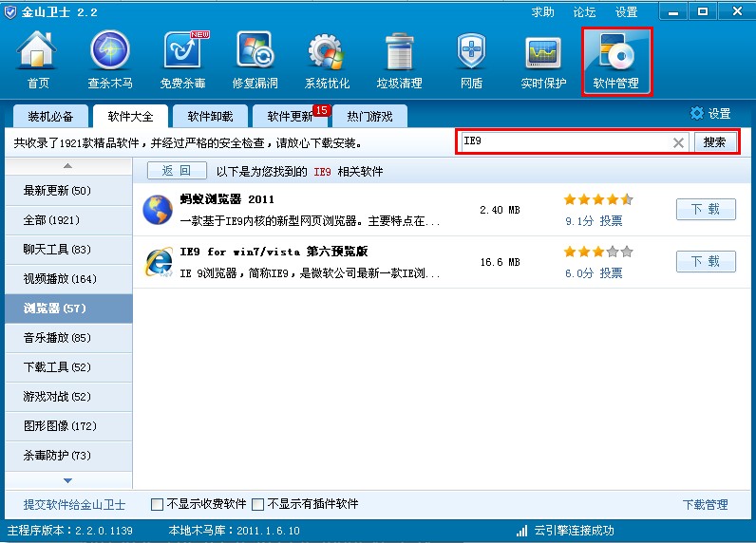Image resolution: width=756 pixels, height=543 pixels.
Task: Open 免费杀毒 antivirus icon
Action: coord(182,60)
